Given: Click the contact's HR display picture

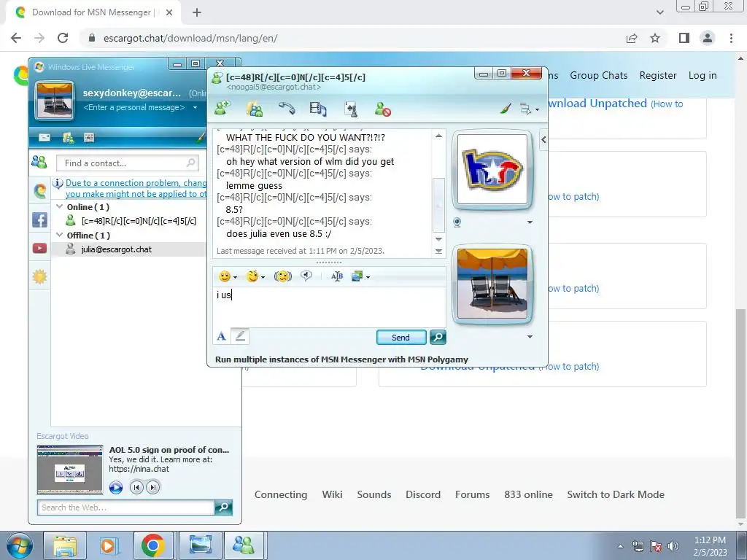Looking at the screenshot, I should click(492, 168).
